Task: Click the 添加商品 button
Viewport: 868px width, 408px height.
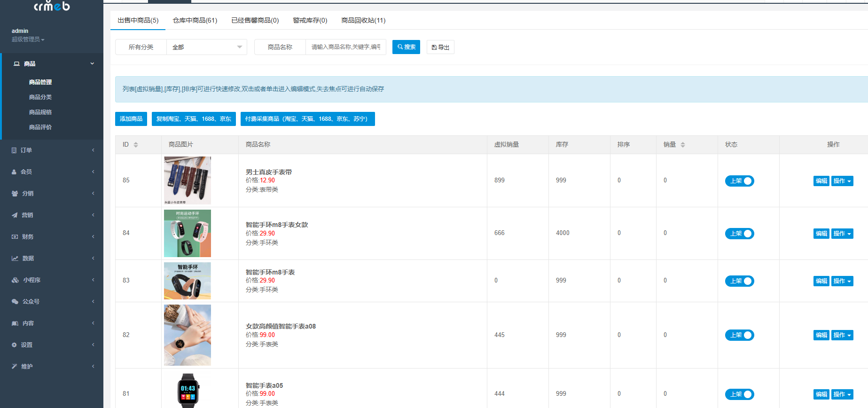Action: (131, 119)
